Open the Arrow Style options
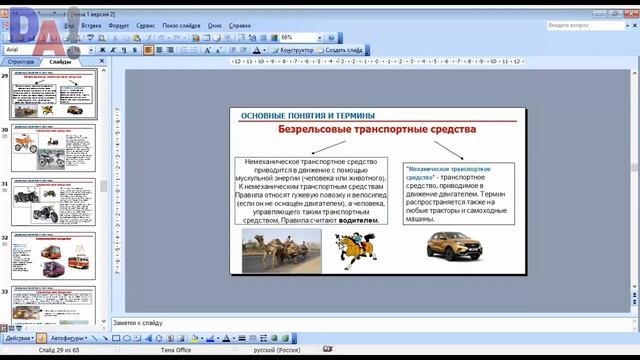This screenshot has height=360, width=640. 264,338
